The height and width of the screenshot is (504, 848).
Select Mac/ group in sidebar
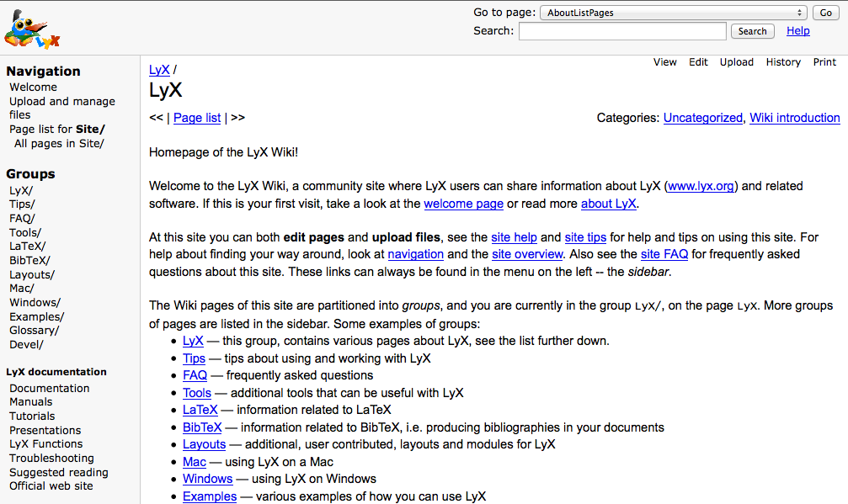[22, 289]
